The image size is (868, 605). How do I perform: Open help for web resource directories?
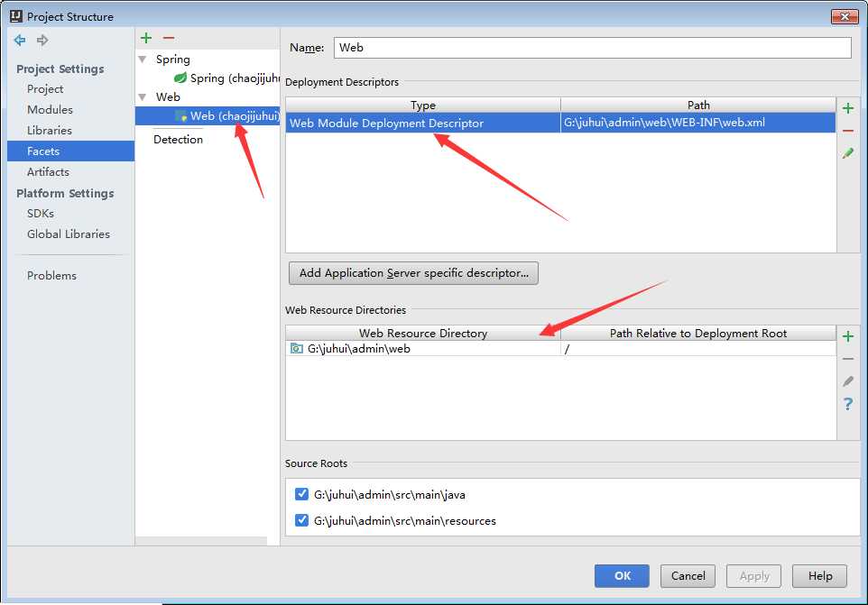pyautogui.click(x=848, y=404)
